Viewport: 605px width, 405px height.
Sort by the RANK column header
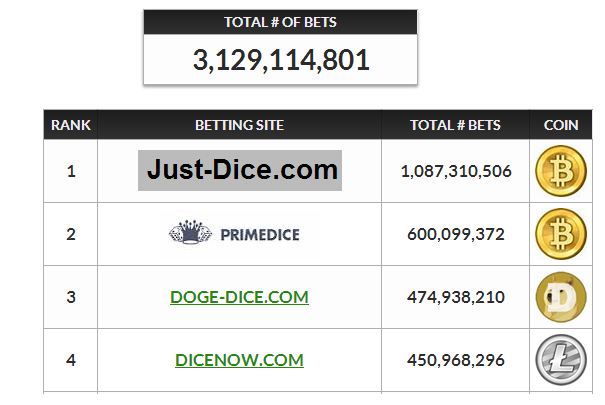71,125
